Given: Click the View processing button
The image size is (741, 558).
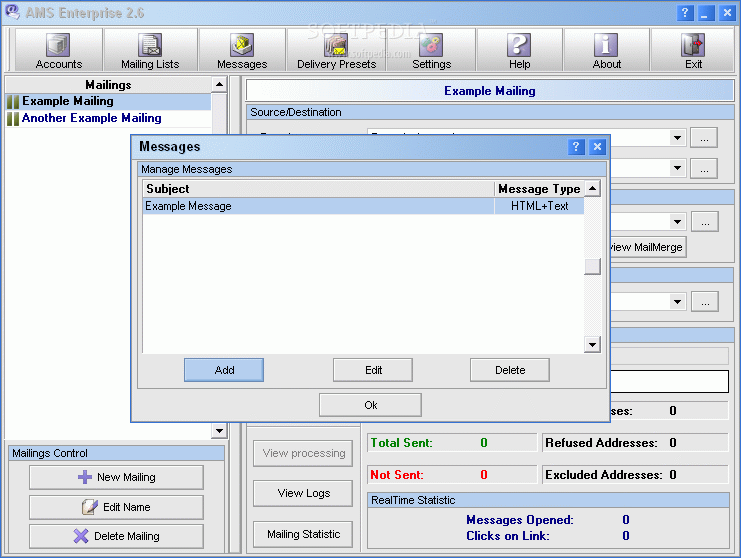Looking at the screenshot, I should click(303, 454).
